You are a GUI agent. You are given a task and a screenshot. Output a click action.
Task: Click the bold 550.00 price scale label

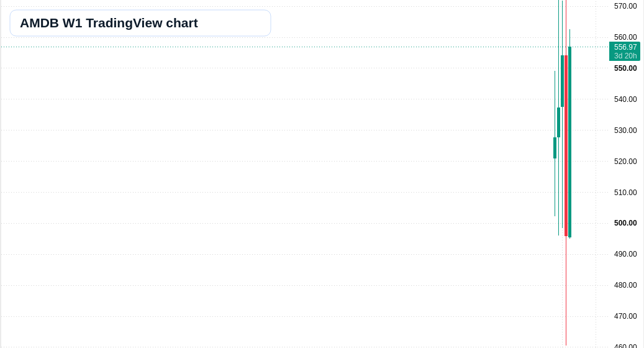pos(625,68)
